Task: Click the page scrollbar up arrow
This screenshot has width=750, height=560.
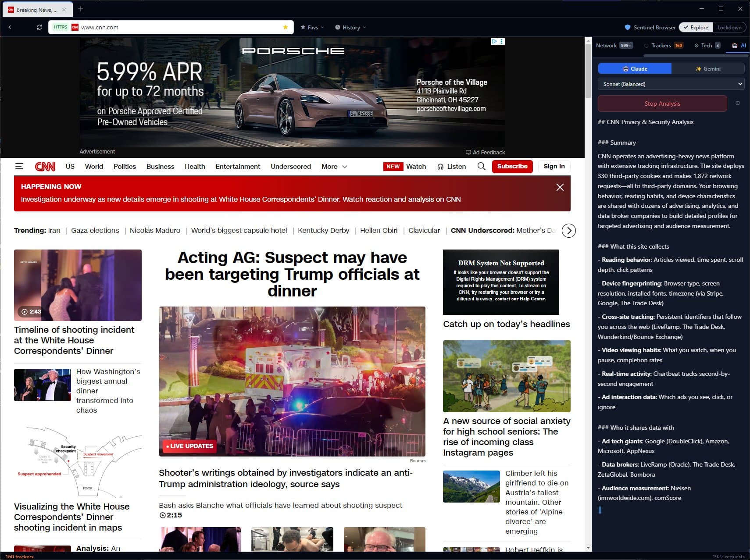Action: click(x=588, y=41)
